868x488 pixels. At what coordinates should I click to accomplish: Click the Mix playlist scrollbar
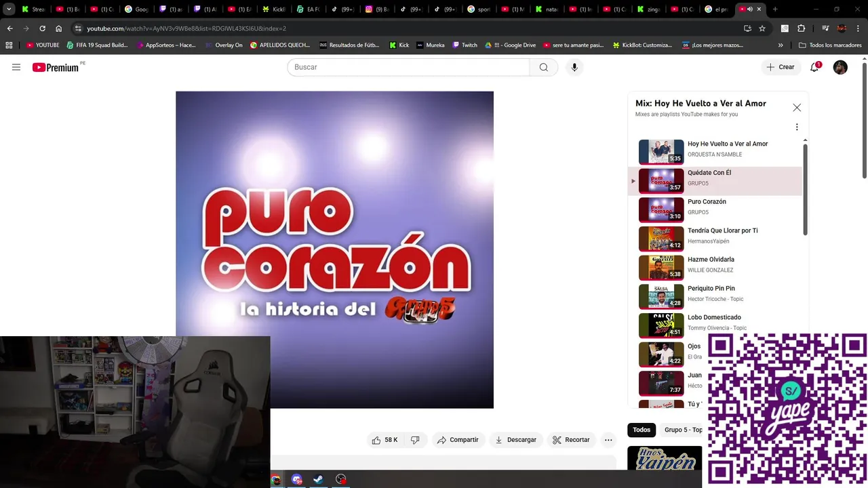(x=805, y=190)
